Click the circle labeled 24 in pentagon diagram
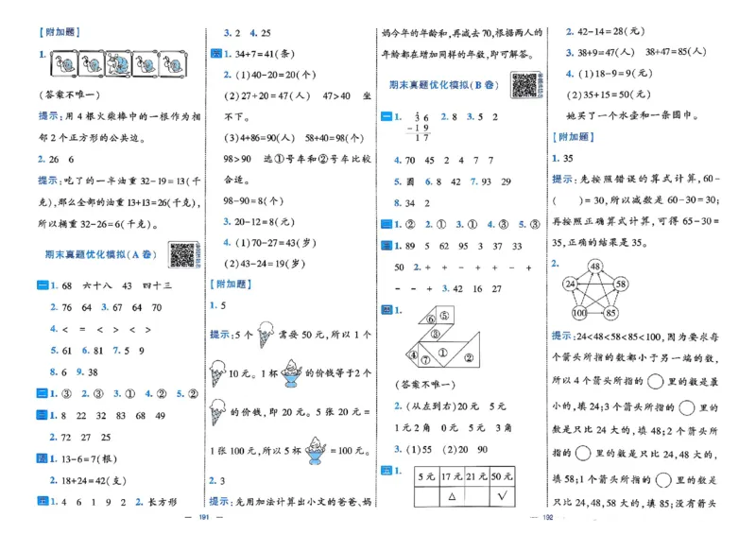The width and height of the screenshot is (756, 535). pos(571,284)
